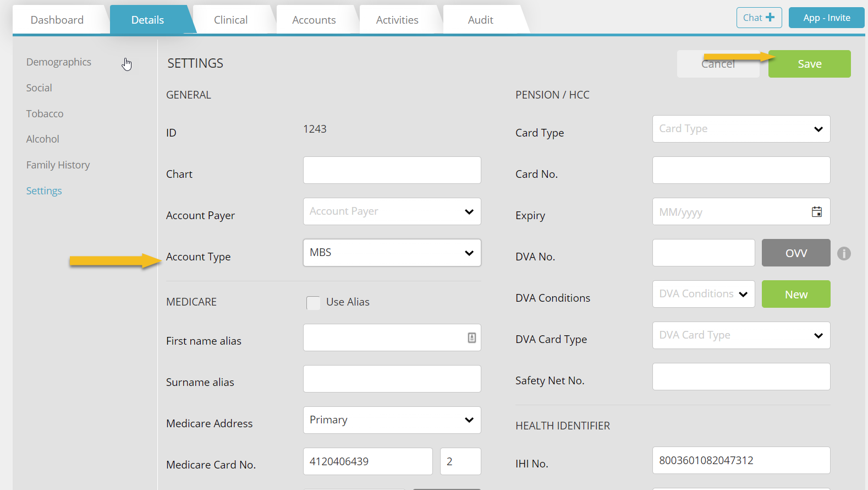Image resolution: width=868 pixels, height=490 pixels.
Task: Open the Activities tab
Action: pos(397,20)
